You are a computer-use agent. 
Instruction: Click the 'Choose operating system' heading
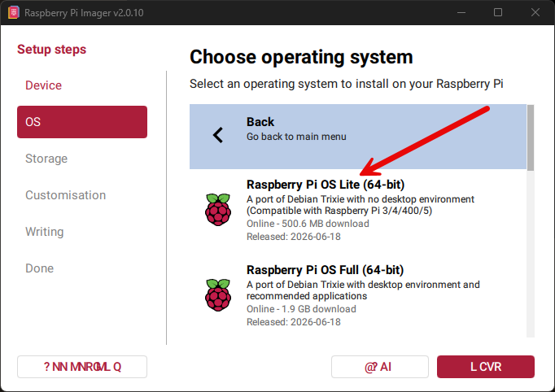[x=301, y=57]
